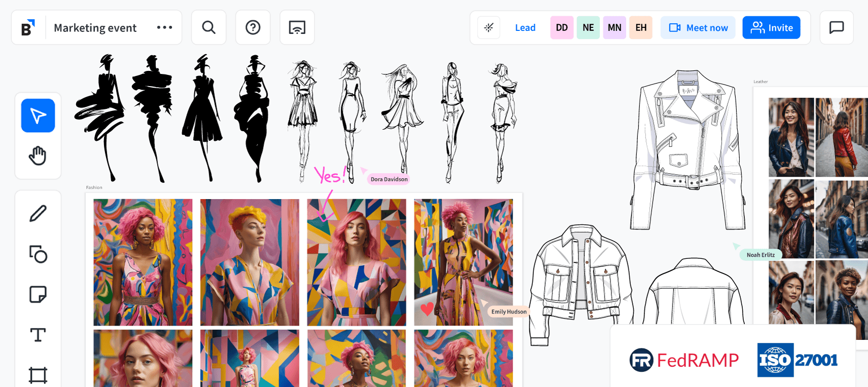
Task: Click the laser pointer sparkle icon
Action: 489,27
